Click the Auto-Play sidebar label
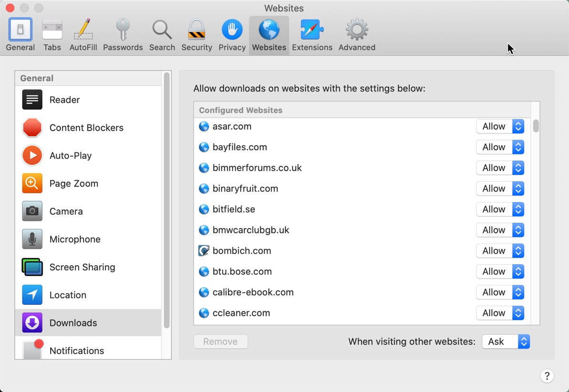This screenshot has height=392, width=569. [x=70, y=155]
